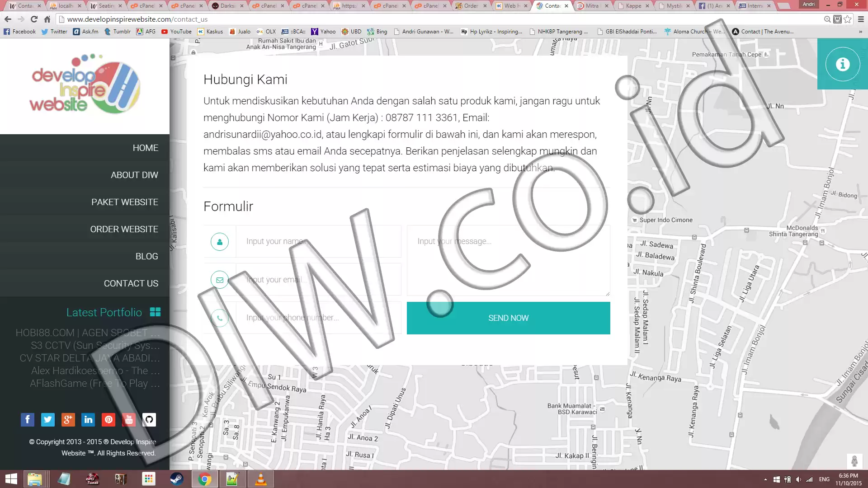Screen dimensions: 868x488
Task: Go back with browser back arrow
Action: [x=8, y=19]
